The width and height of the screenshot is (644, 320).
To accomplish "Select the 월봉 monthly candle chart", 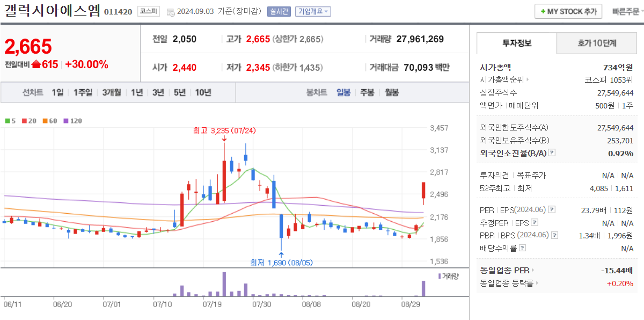I will 392,92.
